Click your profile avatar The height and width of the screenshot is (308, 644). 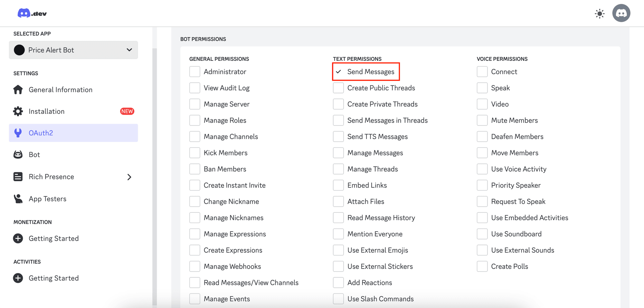[621, 13]
